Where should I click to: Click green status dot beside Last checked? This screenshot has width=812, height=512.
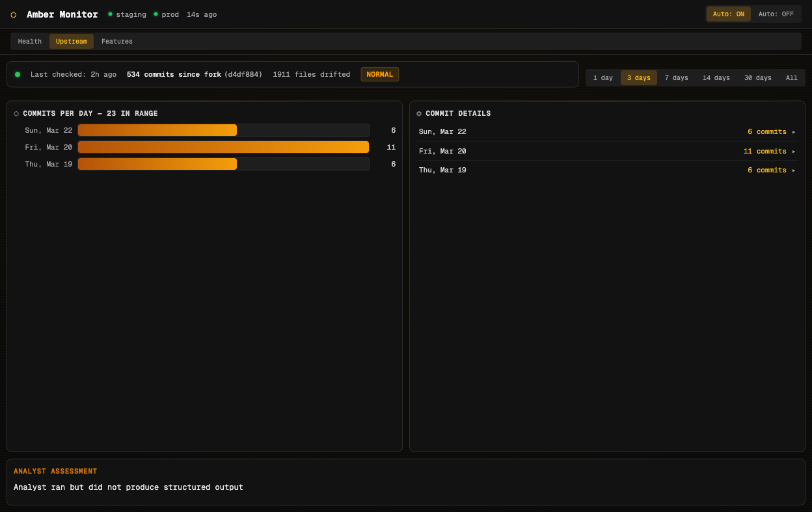[x=18, y=74]
